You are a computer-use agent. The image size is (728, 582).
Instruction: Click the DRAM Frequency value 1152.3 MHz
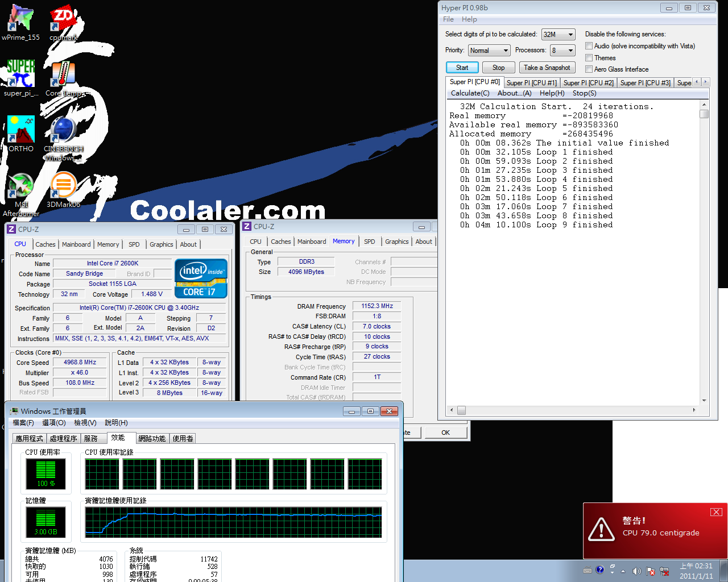click(x=377, y=306)
